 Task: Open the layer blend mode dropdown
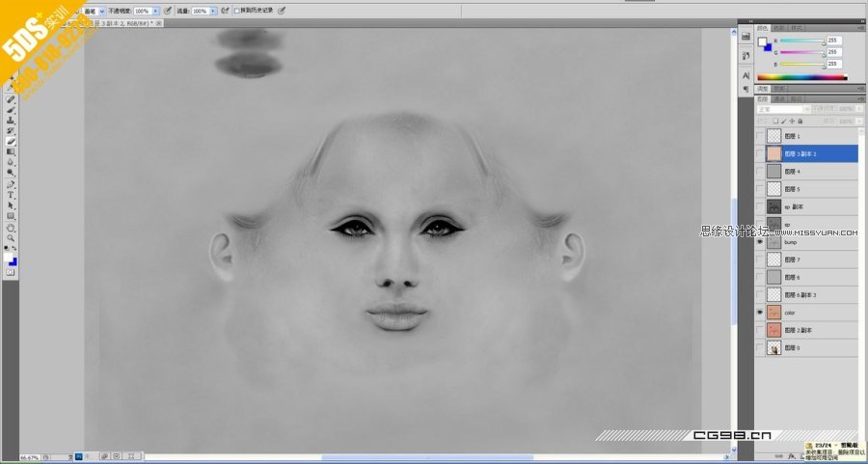(x=783, y=109)
